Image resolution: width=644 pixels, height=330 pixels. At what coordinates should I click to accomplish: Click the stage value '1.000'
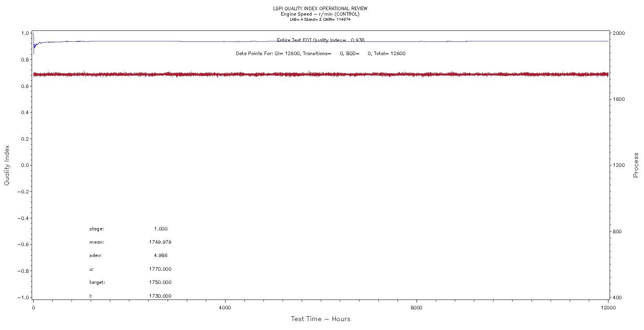click(161, 229)
